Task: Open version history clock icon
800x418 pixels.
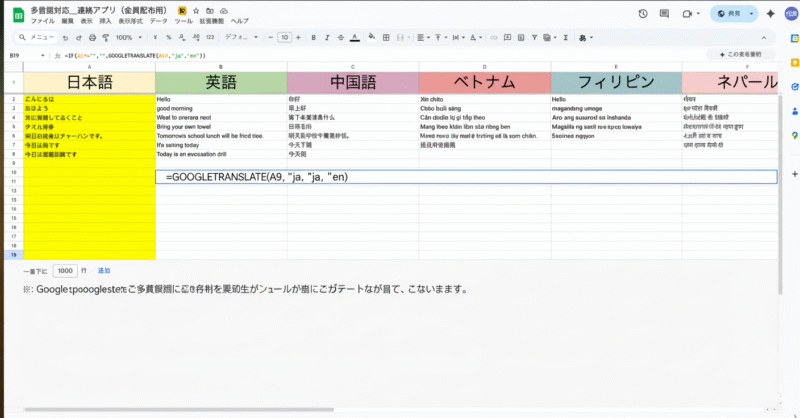Action: click(x=643, y=14)
